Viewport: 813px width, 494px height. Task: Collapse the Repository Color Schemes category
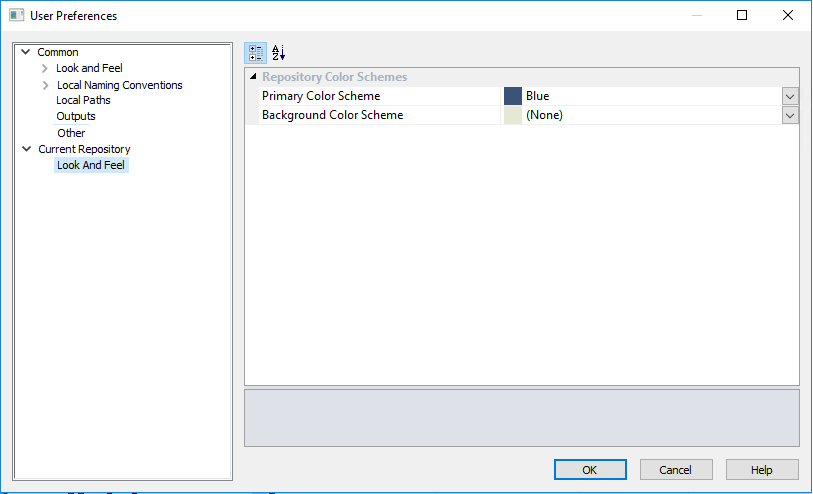coord(253,77)
